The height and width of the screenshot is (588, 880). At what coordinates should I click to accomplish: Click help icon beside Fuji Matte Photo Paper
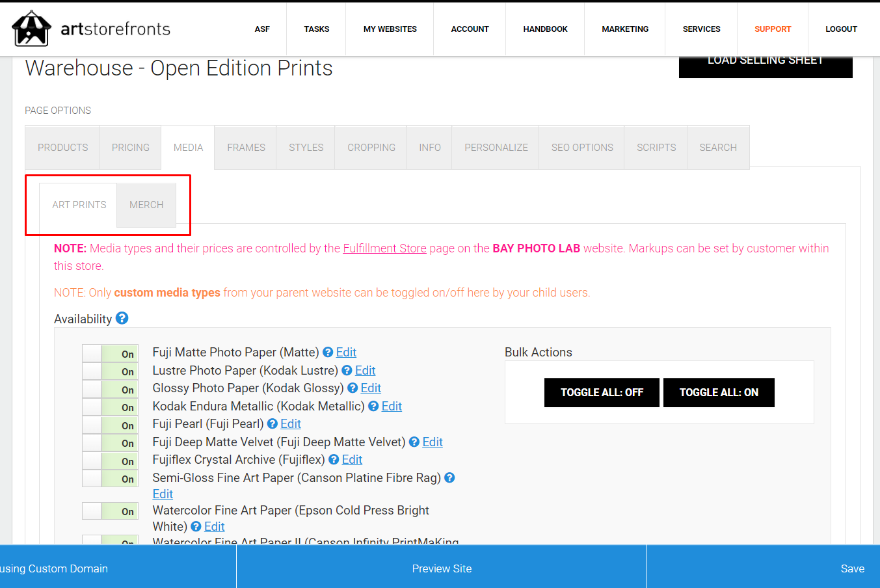pos(328,352)
